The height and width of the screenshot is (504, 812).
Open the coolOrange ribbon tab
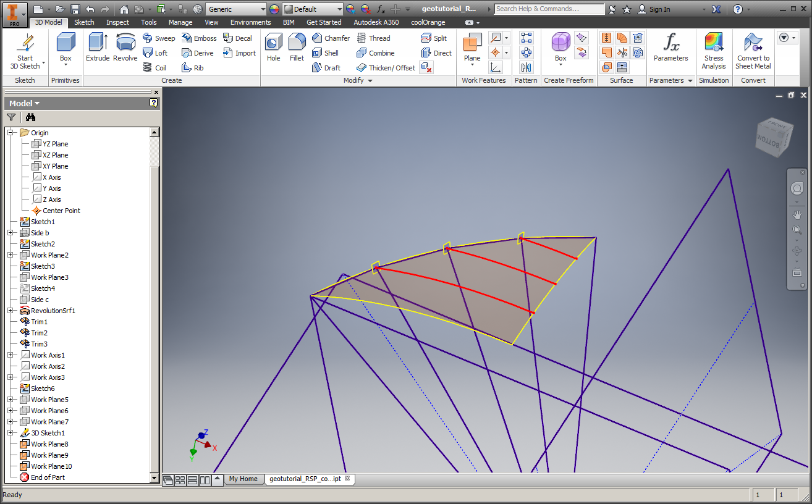click(428, 22)
